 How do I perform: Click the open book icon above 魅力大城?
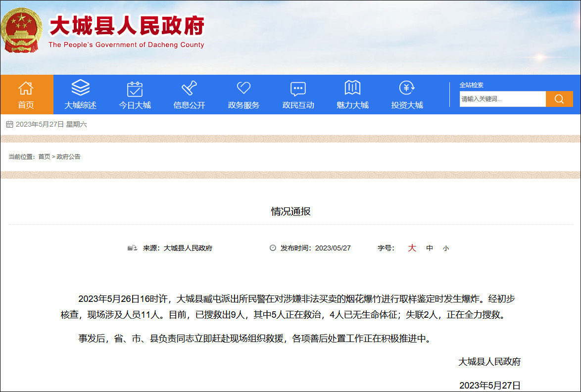pos(352,88)
